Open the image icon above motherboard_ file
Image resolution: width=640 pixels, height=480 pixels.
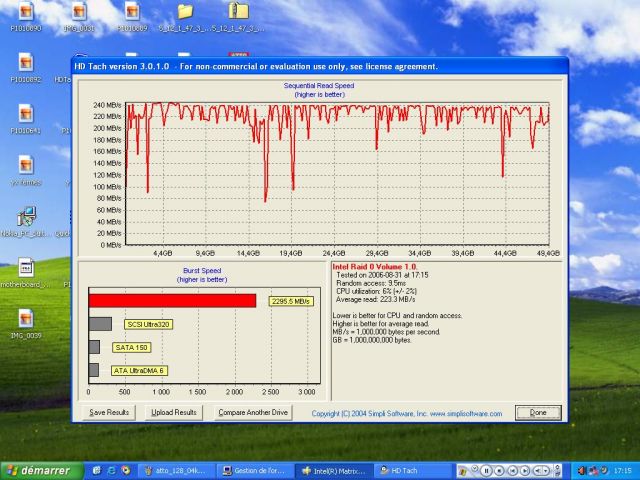[26, 171]
